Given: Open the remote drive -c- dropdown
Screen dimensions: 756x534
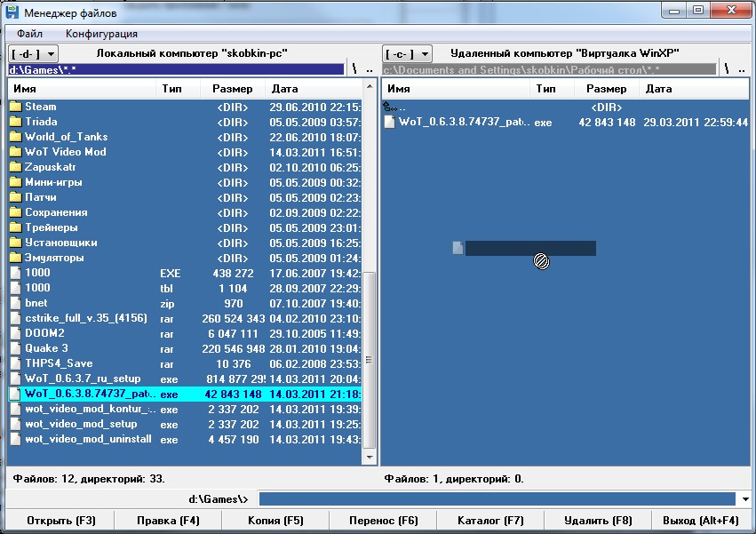Looking at the screenshot, I should coord(408,54).
